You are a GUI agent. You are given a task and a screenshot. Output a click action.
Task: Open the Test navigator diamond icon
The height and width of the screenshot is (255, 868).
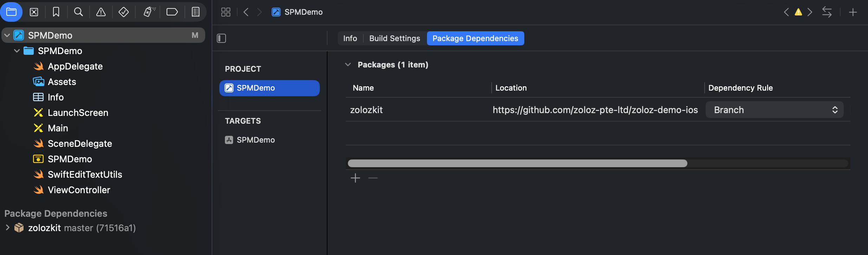coord(123,12)
